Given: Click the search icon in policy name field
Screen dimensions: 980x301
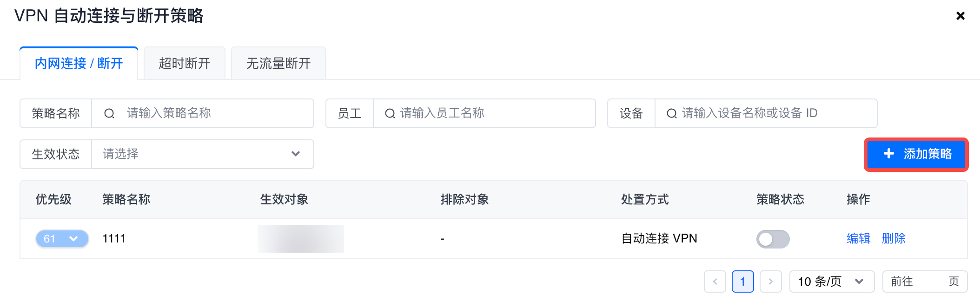Looking at the screenshot, I should 109,113.
